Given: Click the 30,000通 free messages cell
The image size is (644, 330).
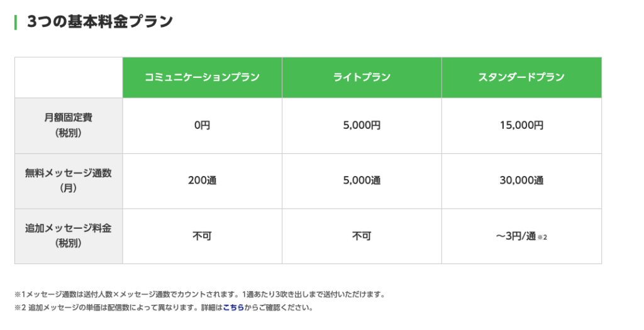Looking at the screenshot, I should pyautogui.click(x=521, y=181).
